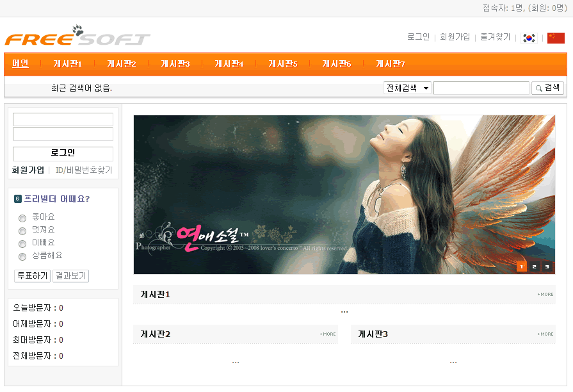This screenshot has width=573, height=392.
Task: Open MORE for 게시판3 section
Action: (545, 334)
